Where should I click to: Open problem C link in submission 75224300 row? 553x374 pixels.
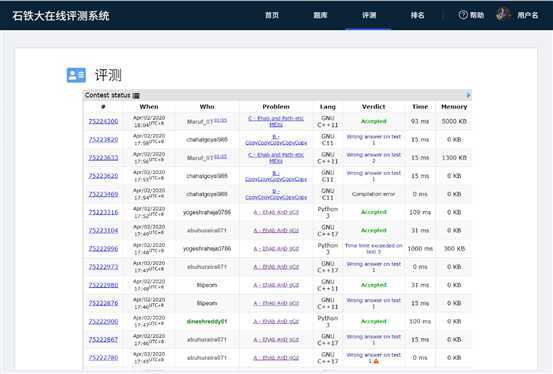click(276, 121)
